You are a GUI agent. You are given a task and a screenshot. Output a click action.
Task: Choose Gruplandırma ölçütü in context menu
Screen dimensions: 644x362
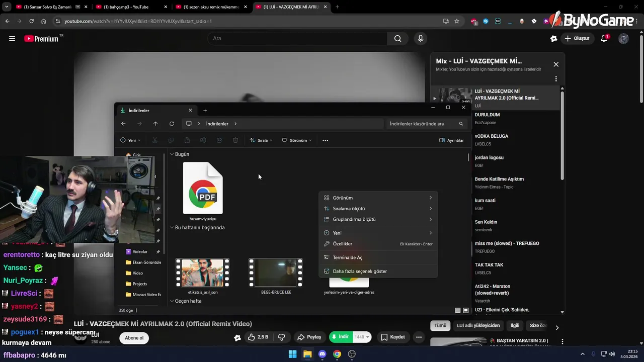378,219
